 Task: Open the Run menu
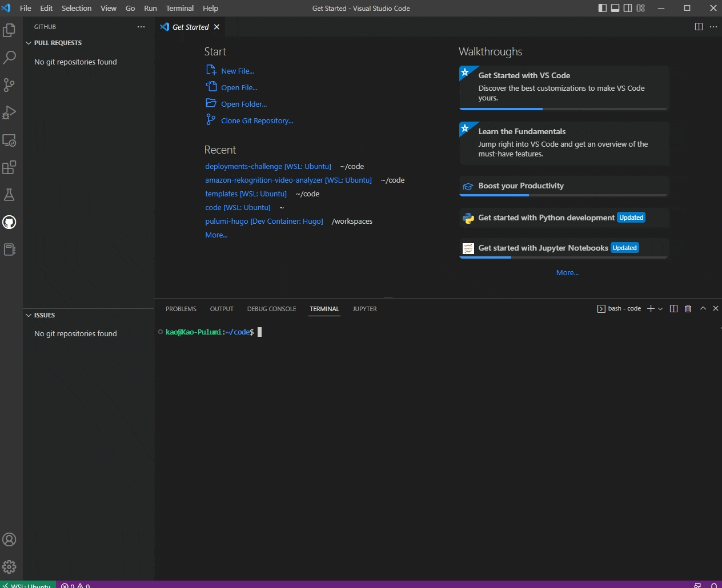click(150, 8)
